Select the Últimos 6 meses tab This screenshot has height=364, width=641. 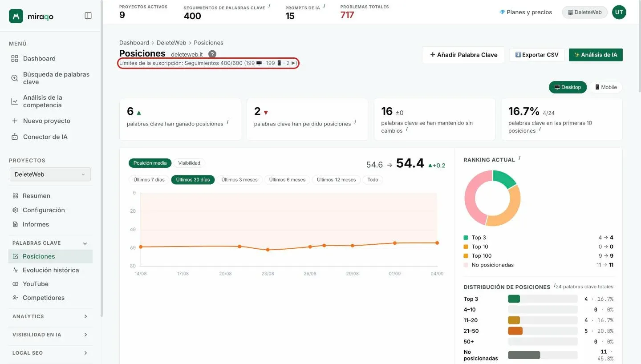pyautogui.click(x=287, y=180)
